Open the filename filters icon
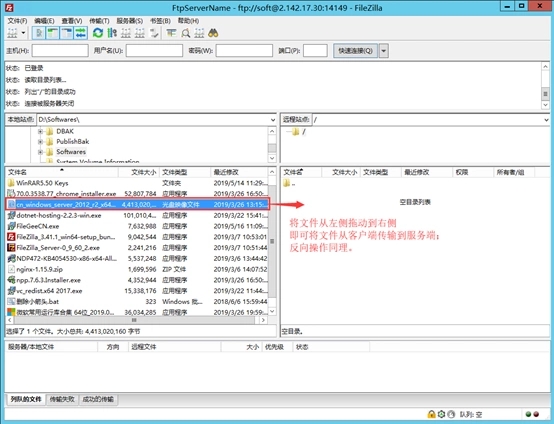This screenshot has height=424, width=554. tap(171, 33)
